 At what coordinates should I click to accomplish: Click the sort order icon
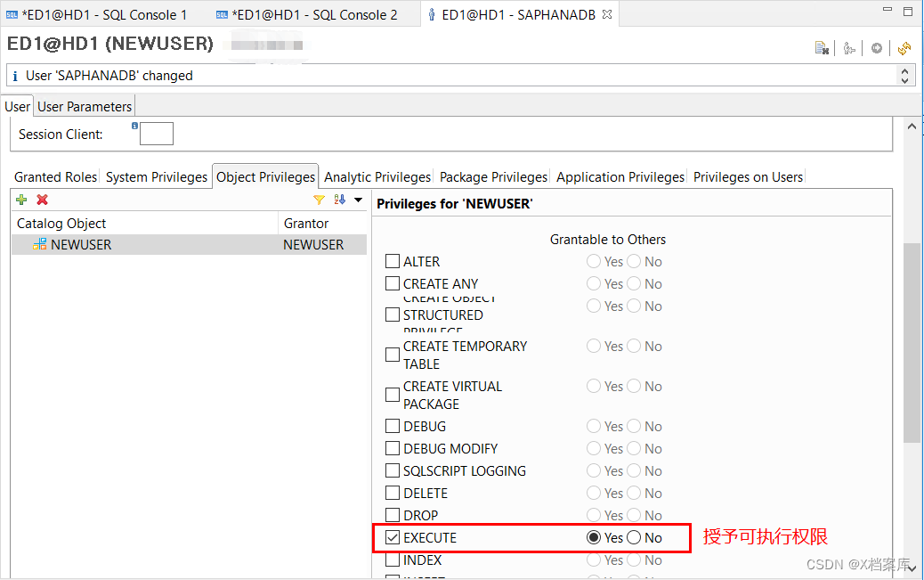coord(339,200)
